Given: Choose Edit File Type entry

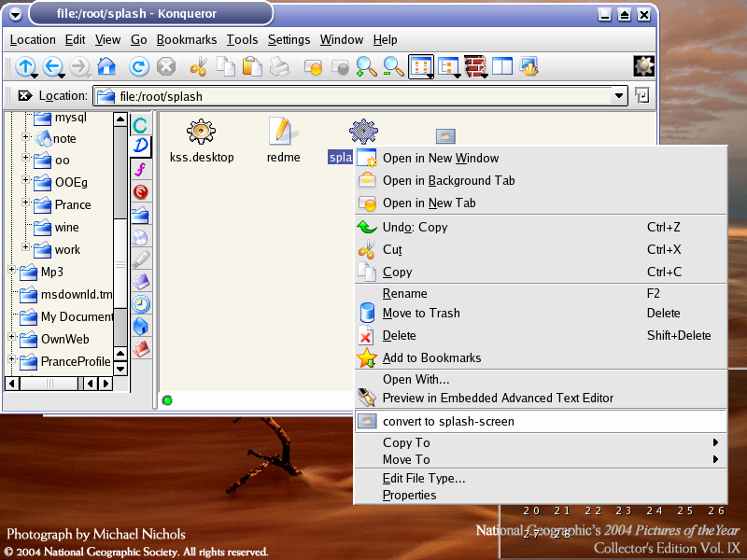Looking at the screenshot, I should pyautogui.click(x=541, y=478).
